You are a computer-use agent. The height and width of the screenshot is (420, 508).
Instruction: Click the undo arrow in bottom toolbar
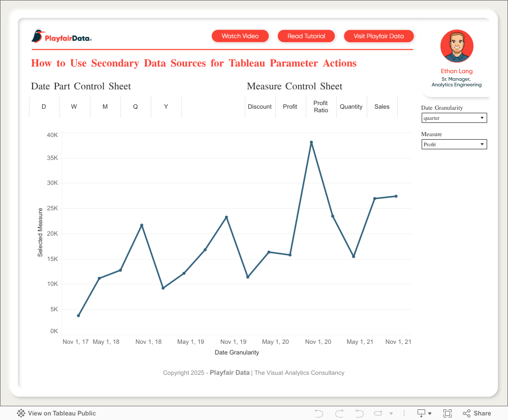tap(319, 413)
